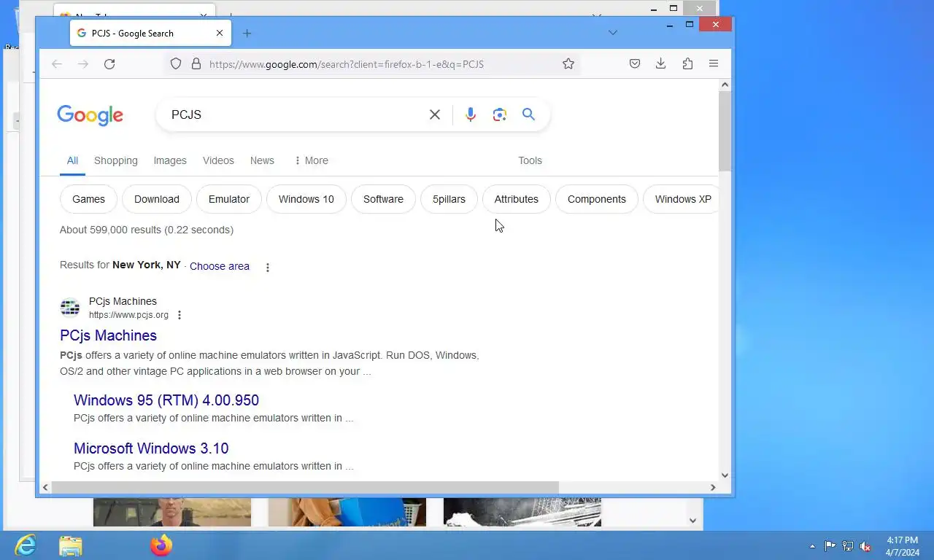Viewport: 934px width, 560px height.
Task: Click the PCjs Machines favicon
Action: click(70, 308)
